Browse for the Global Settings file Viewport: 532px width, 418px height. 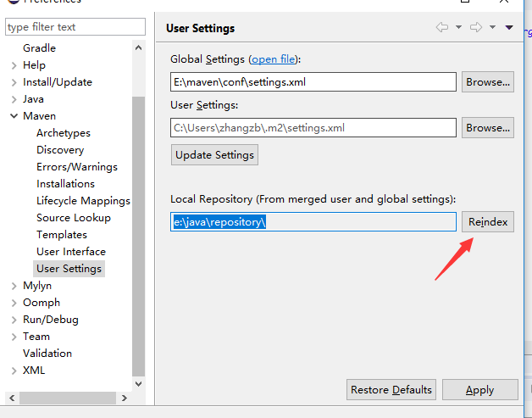click(x=487, y=82)
